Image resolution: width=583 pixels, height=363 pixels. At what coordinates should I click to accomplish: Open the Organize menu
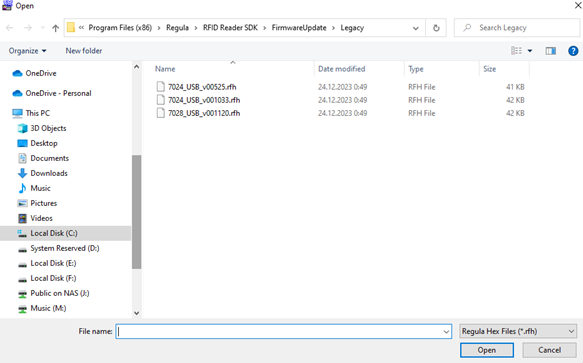[28, 51]
